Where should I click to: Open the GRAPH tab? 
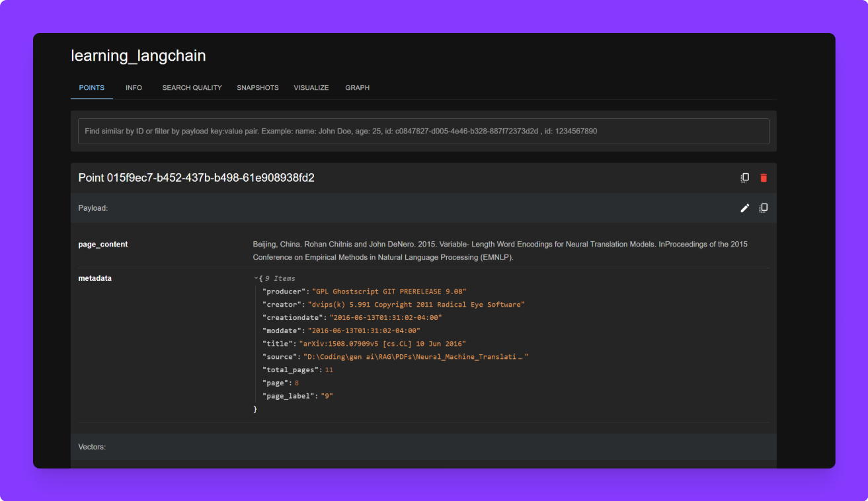coord(358,87)
